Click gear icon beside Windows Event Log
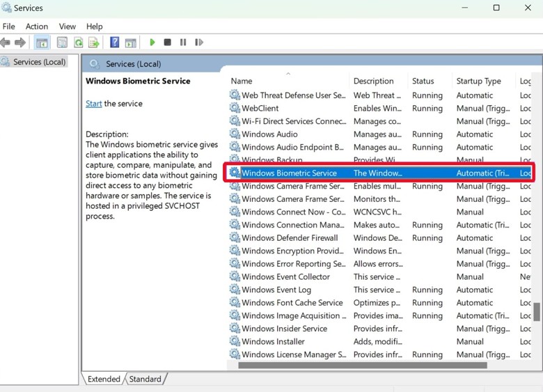 pyautogui.click(x=235, y=289)
